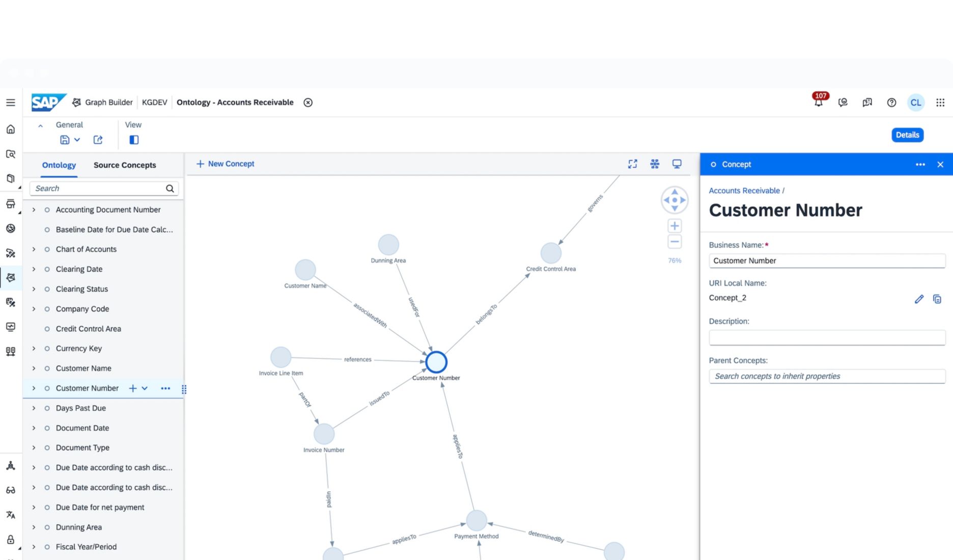This screenshot has width=953, height=560.
Task: Switch to the Source Concepts tab
Action: [125, 165]
